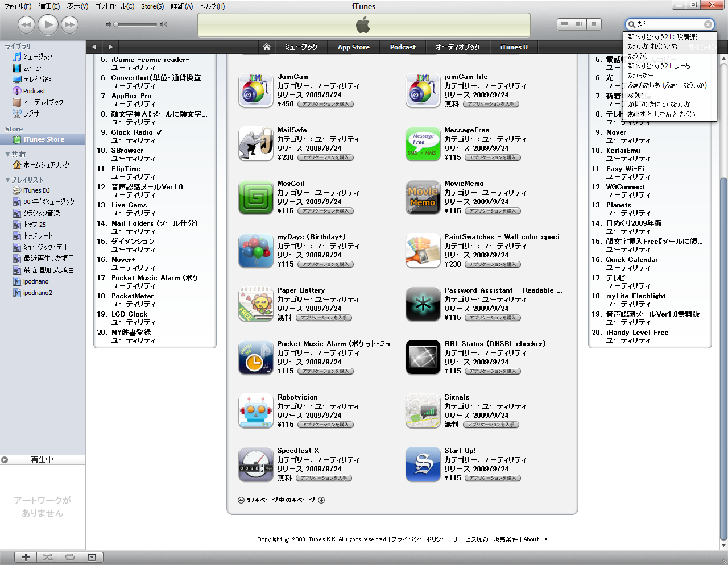Click the search field containing なう
The width and height of the screenshot is (728, 565).
(669, 24)
